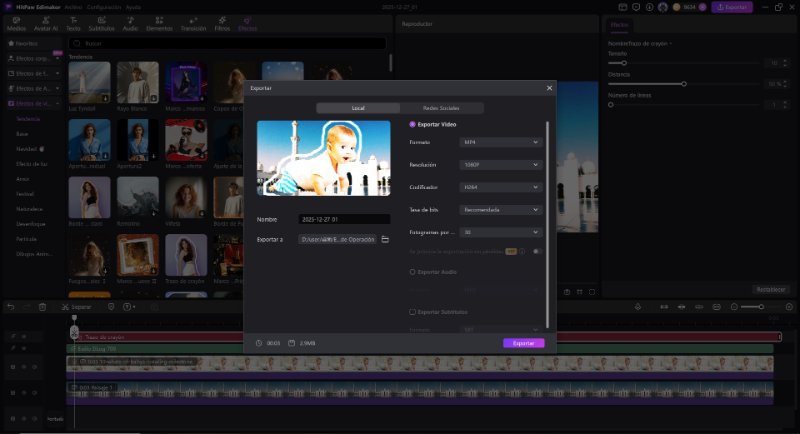
Task: Open the Resolución 1080P dropdown
Action: tap(501, 165)
